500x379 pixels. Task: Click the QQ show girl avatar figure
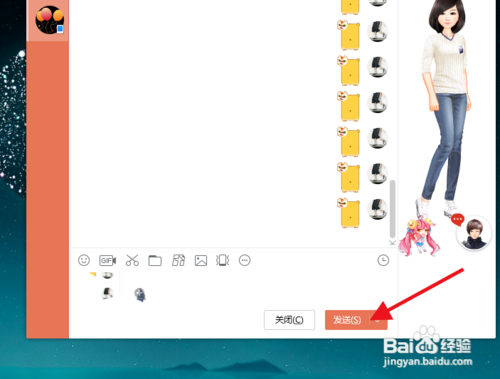(x=446, y=107)
